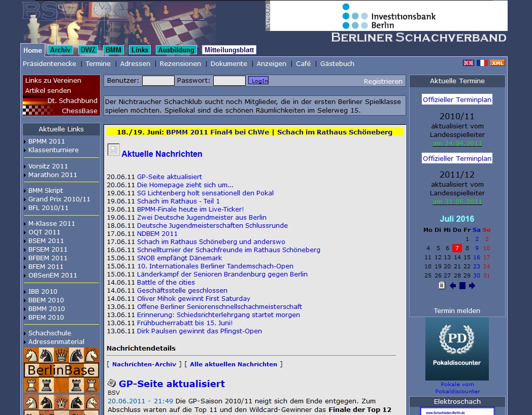
Task: Select highlighted day 7 in calendar
Action: point(457,248)
